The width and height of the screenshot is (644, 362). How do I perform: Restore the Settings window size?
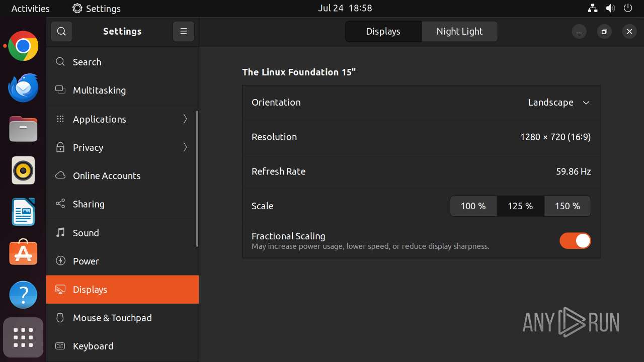(604, 31)
